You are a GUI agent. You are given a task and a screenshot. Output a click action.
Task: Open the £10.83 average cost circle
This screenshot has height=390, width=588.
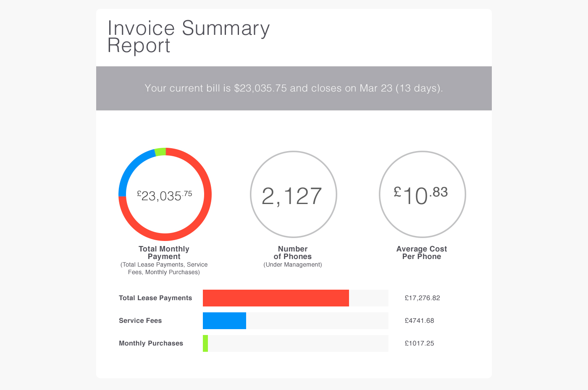[422, 195]
